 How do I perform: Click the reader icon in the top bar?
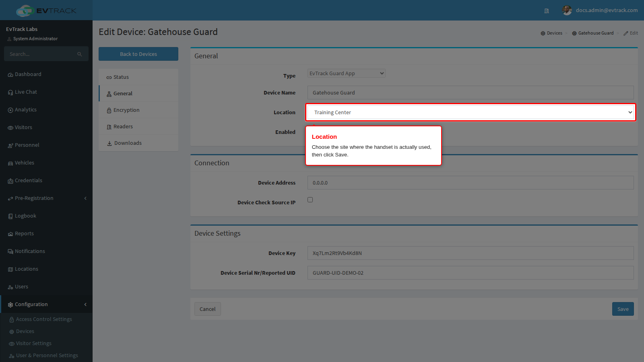[547, 11]
